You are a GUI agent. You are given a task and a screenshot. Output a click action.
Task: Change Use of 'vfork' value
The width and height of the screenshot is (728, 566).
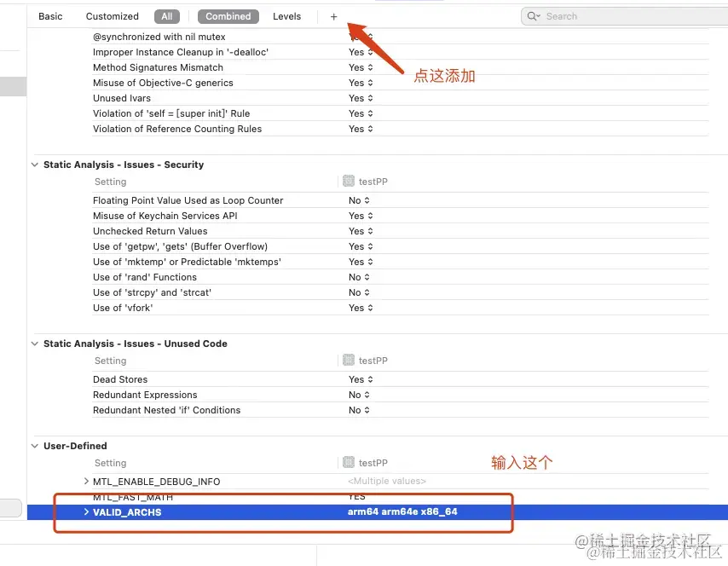[x=361, y=308]
